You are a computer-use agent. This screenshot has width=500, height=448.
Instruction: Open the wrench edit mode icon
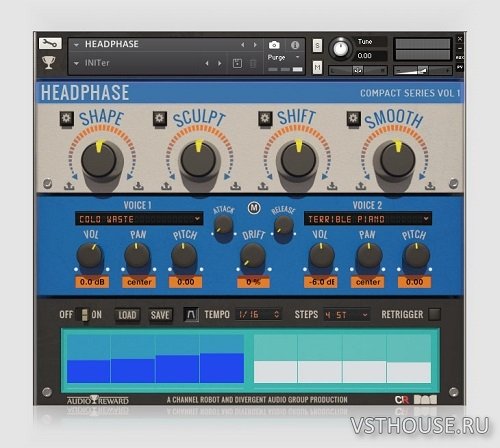(50, 43)
